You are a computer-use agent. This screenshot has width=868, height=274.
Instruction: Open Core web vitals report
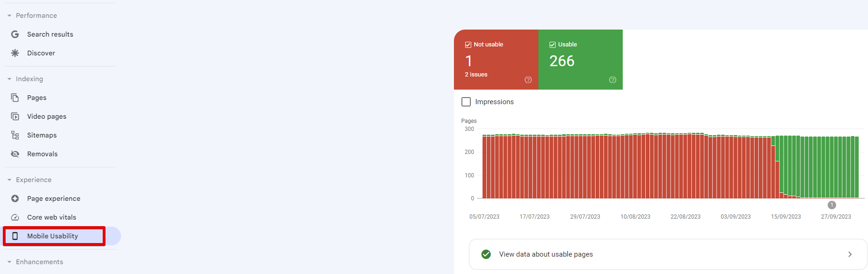(x=52, y=217)
